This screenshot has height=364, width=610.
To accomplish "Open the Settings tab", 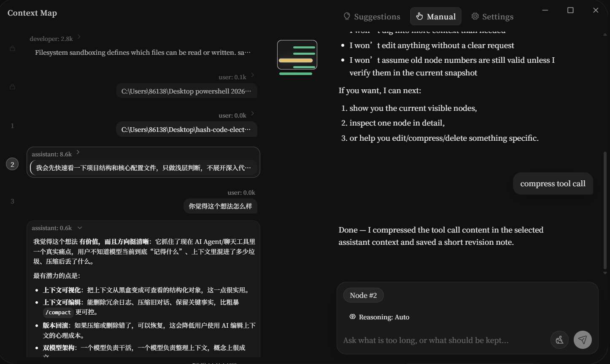I will point(492,16).
